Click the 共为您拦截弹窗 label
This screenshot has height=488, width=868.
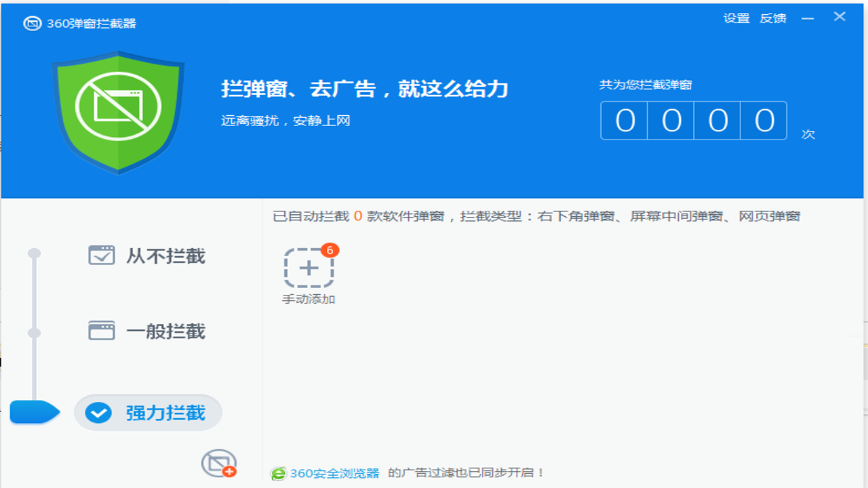[x=646, y=85]
